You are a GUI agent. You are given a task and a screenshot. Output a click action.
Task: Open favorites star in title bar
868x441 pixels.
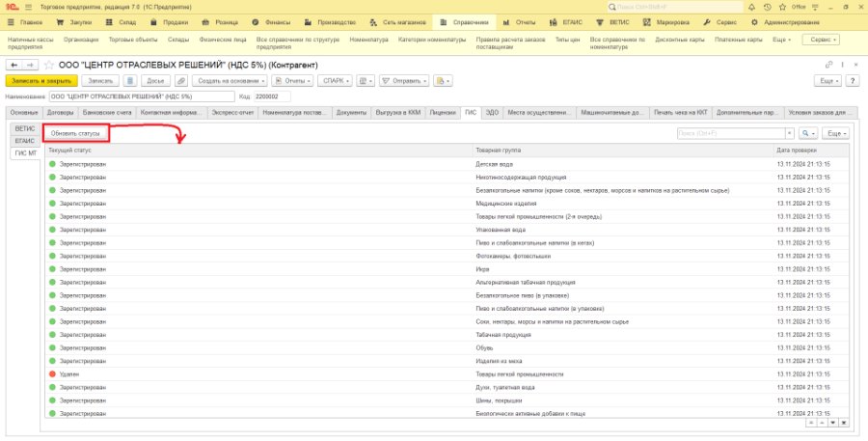(x=782, y=7)
